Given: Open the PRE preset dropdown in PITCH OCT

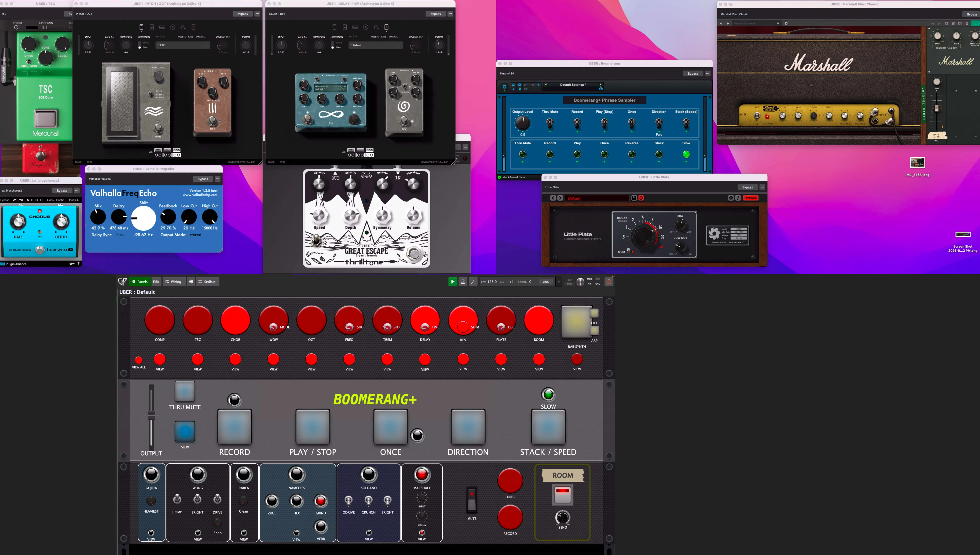Looking at the screenshot, I should [183, 45].
